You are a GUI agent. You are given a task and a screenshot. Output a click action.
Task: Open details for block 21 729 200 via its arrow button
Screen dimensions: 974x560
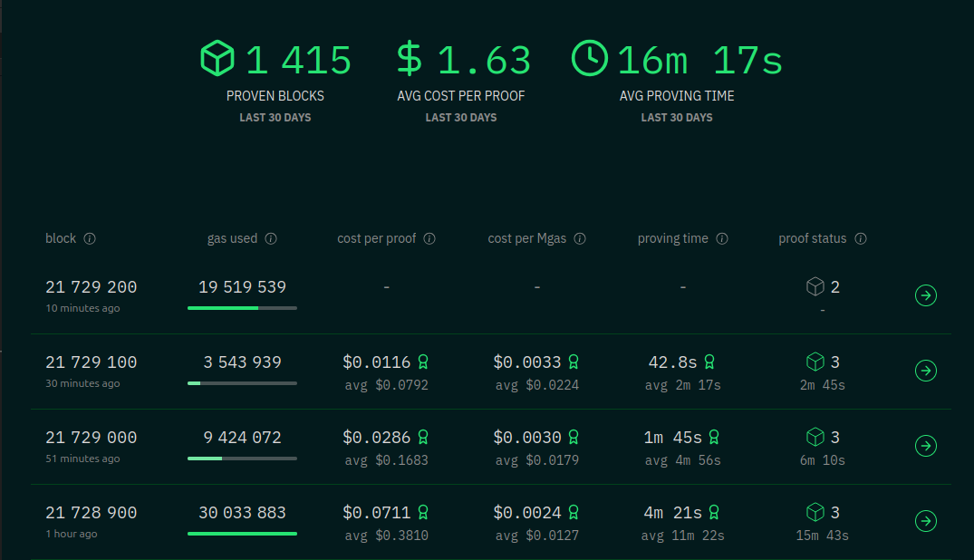click(x=925, y=294)
